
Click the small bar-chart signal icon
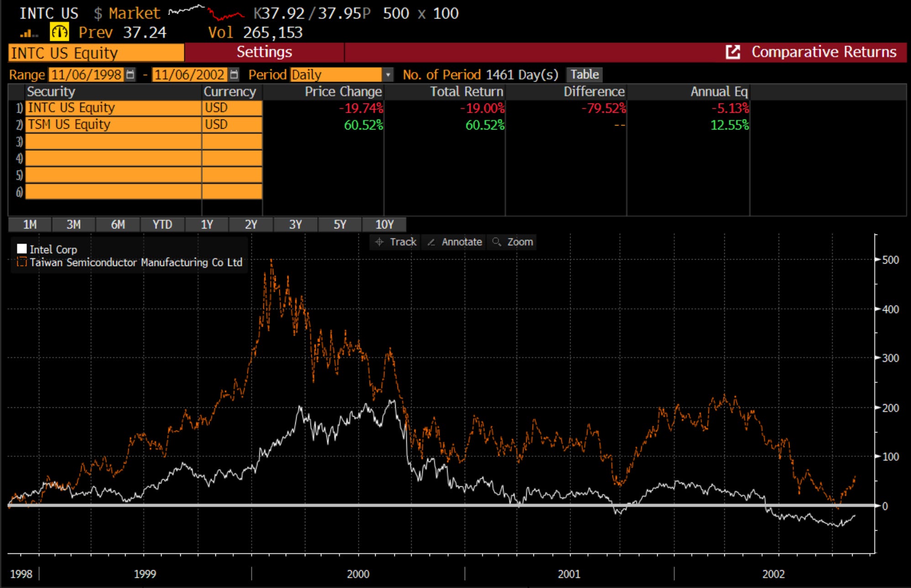coord(29,33)
